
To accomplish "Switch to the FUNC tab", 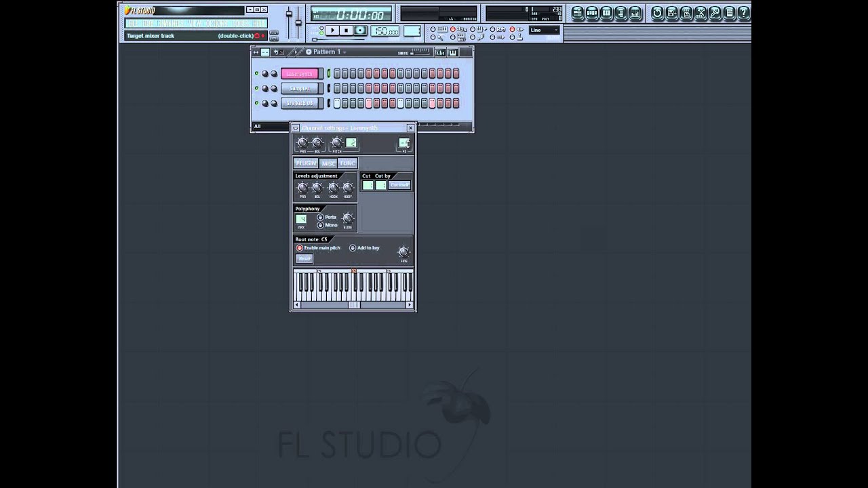I will pos(347,163).
